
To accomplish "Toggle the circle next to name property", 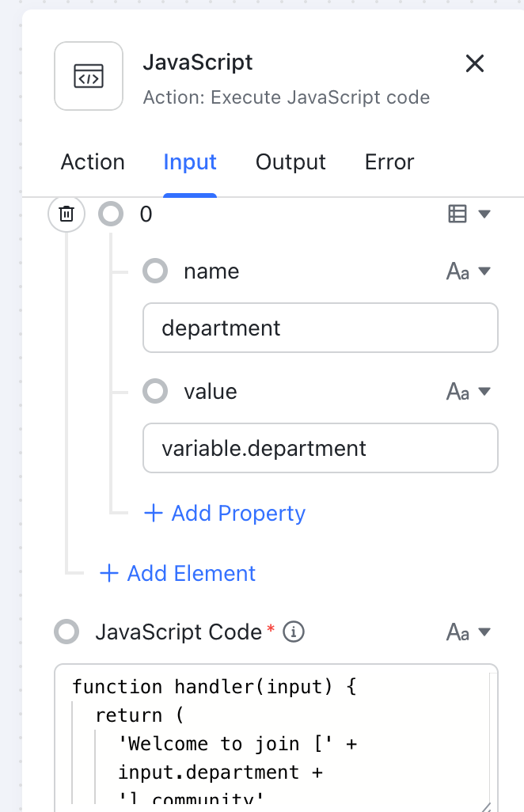I will coord(155,271).
